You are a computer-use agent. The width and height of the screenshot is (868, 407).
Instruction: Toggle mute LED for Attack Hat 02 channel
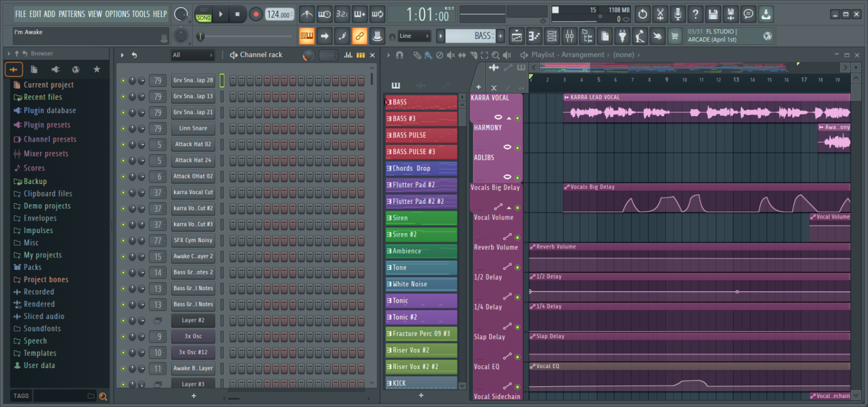[123, 145]
